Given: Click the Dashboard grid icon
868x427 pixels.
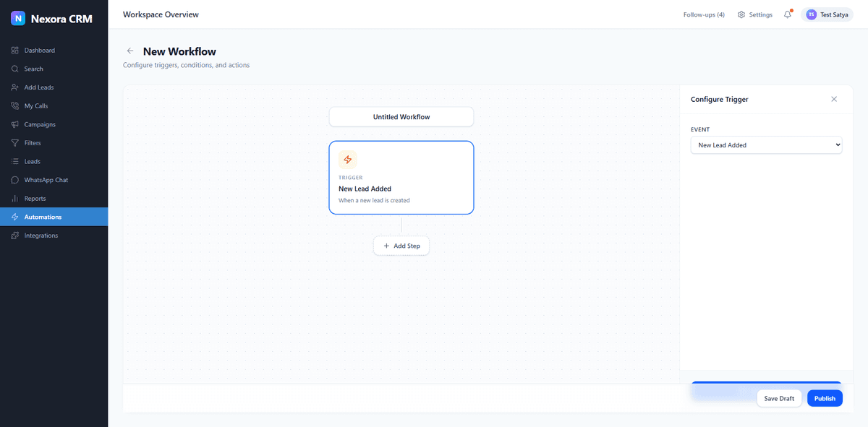Looking at the screenshot, I should pos(15,51).
